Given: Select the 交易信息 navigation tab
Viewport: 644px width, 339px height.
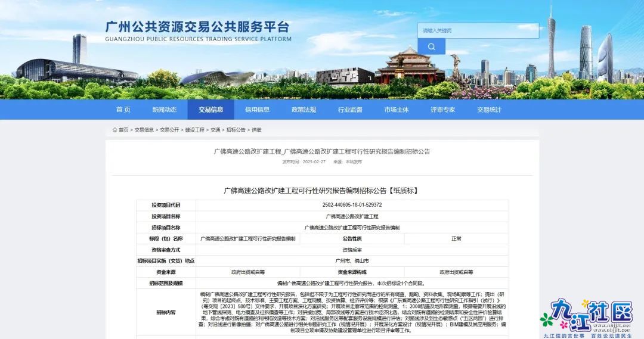Looking at the screenshot, I should (210, 110).
